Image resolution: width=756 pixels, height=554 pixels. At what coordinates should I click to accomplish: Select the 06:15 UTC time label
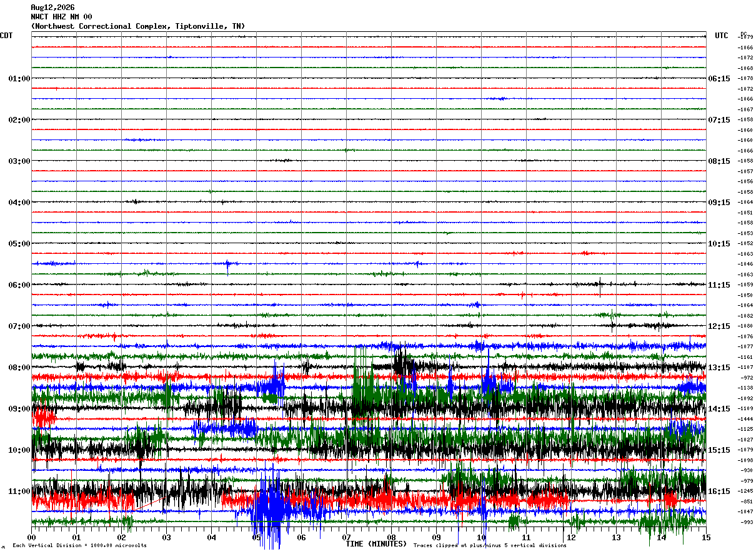(x=719, y=79)
